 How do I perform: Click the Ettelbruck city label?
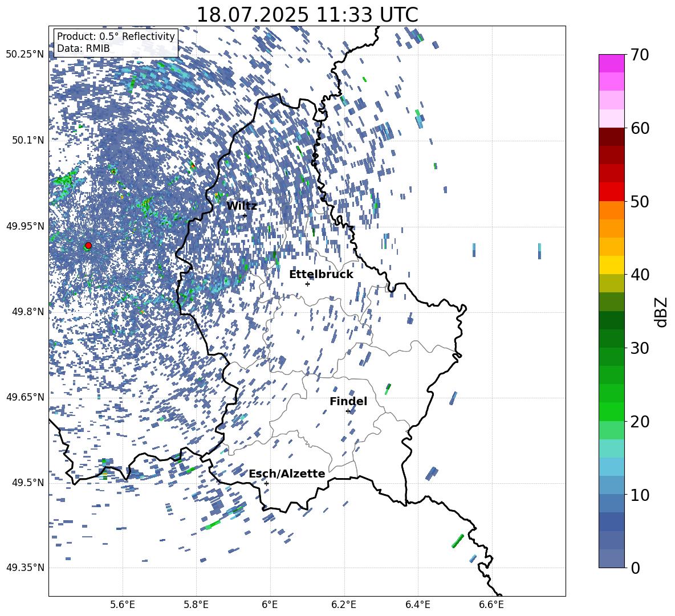pos(321,275)
